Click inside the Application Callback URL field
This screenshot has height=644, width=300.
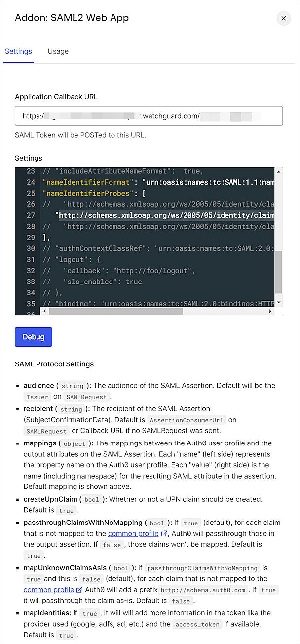[148, 116]
